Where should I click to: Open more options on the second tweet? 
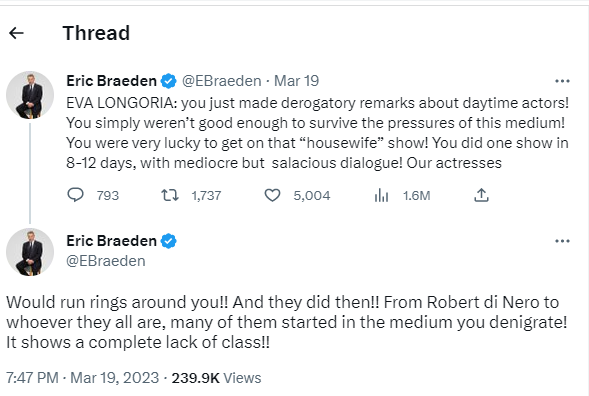coord(562,241)
